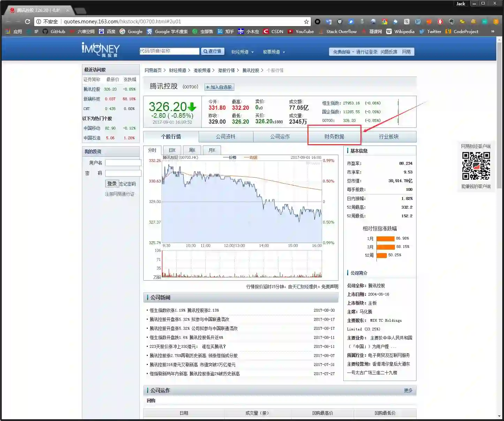Screen dimensions: 504x421
Task: Open the CSDN bookmark
Action: (x=273, y=31)
